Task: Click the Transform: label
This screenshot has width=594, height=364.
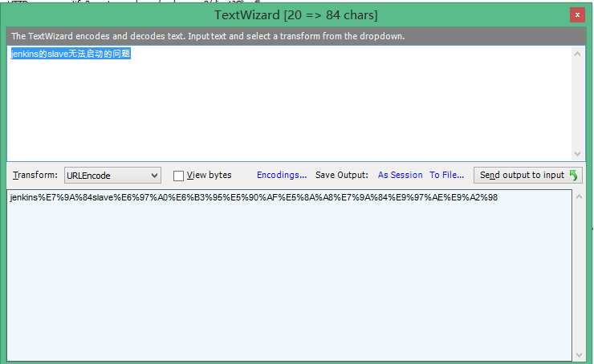Action: coord(35,175)
